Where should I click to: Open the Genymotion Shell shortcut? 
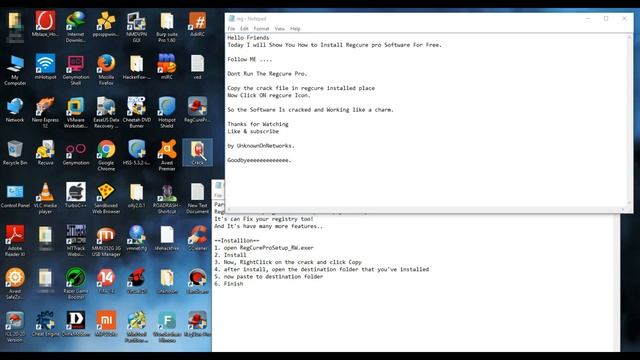point(76,70)
